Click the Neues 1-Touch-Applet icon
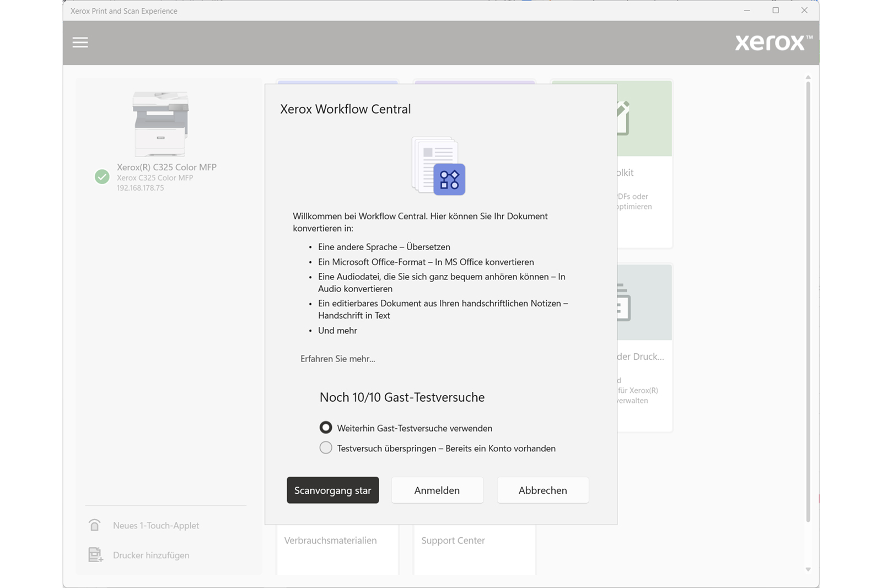Viewport: 882px width, 588px height. [x=95, y=525]
